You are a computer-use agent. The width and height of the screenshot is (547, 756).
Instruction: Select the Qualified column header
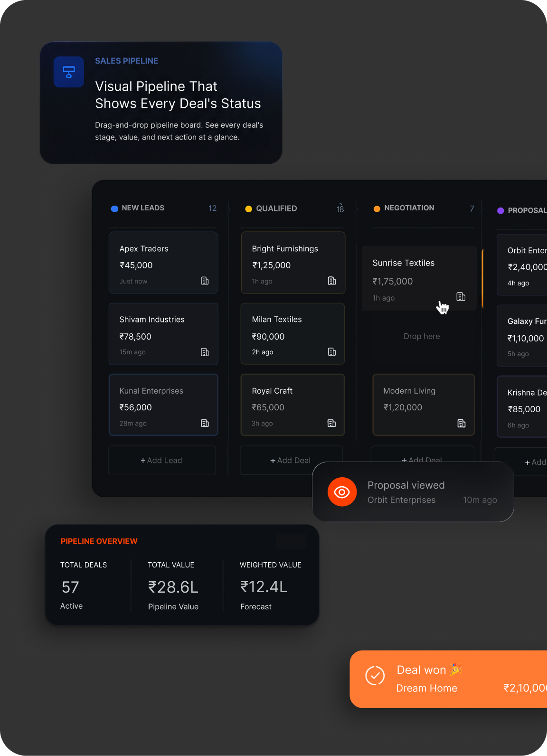click(x=294, y=208)
